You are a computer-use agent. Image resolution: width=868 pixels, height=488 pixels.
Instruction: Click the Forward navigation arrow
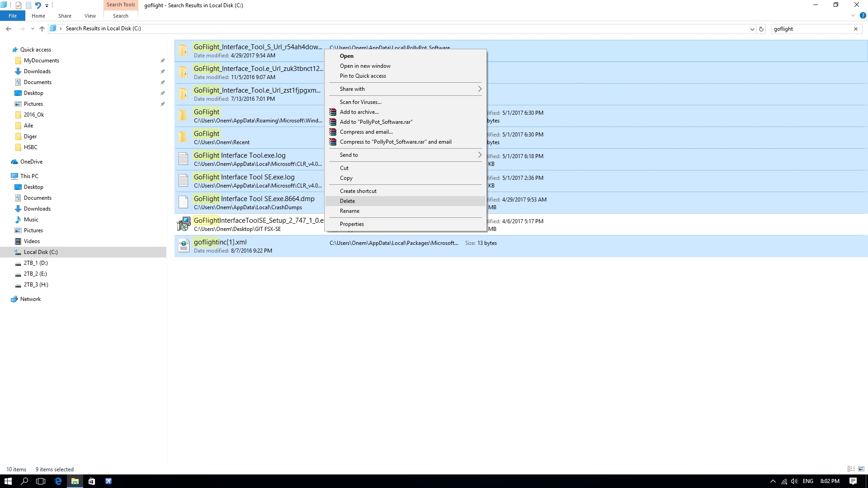(x=22, y=29)
